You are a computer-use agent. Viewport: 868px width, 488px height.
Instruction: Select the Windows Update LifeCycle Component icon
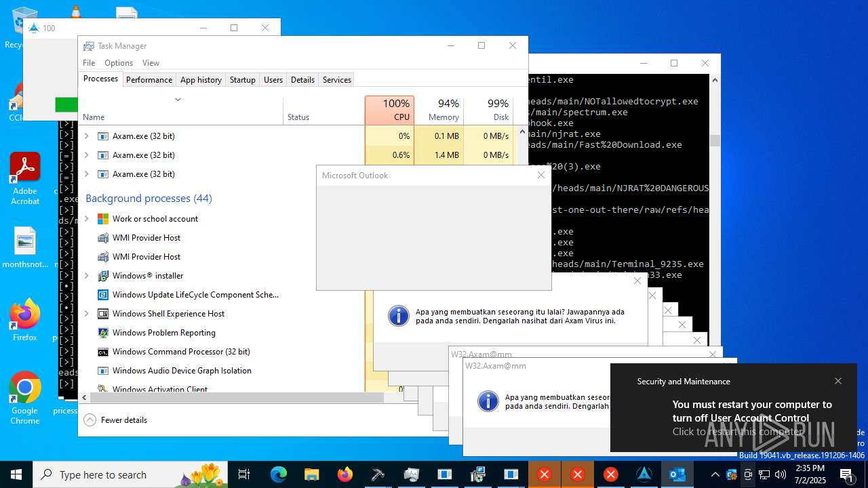pyautogui.click(x=103, y=295)
